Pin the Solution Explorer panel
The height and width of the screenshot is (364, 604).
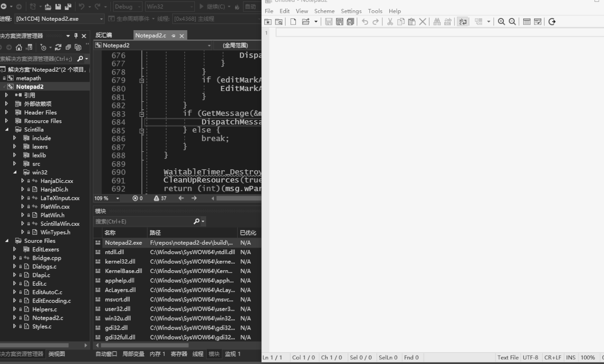[x=75, y=35]
